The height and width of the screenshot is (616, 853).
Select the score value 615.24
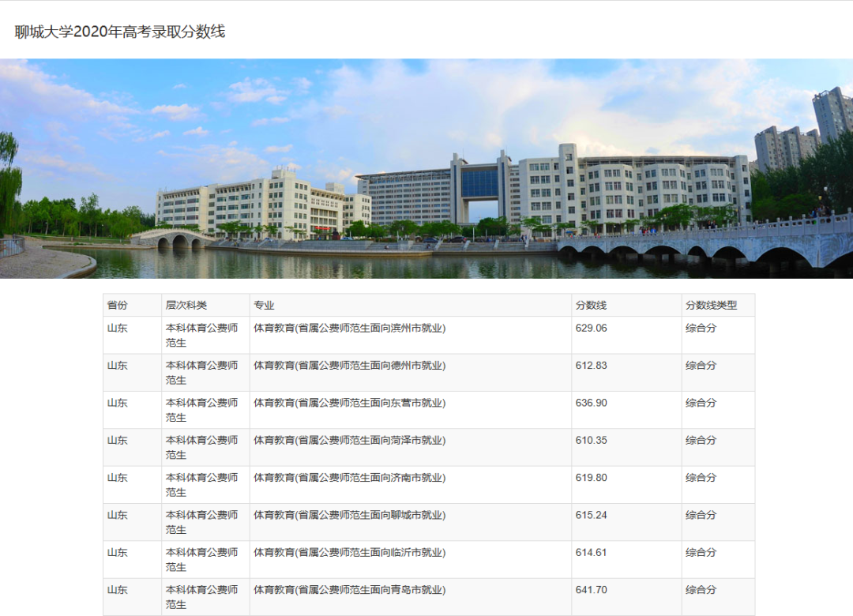(592, 515)
